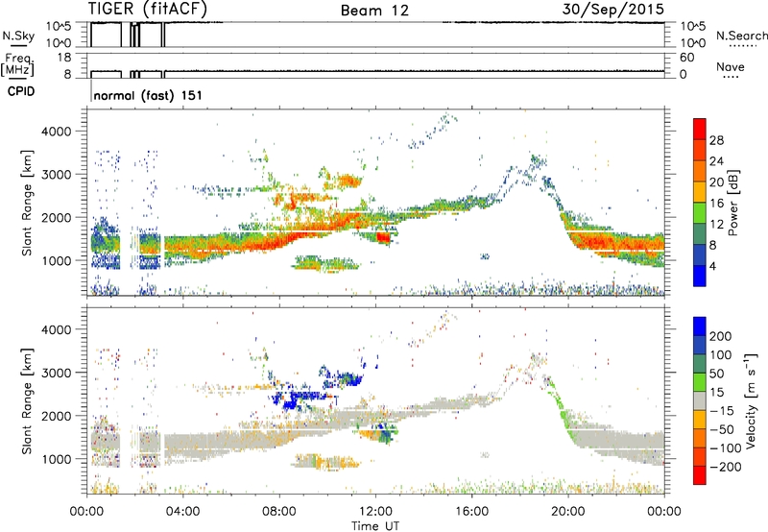Click the left '10^5' noise axis label
Screen dimensions: 768x532
59,27
